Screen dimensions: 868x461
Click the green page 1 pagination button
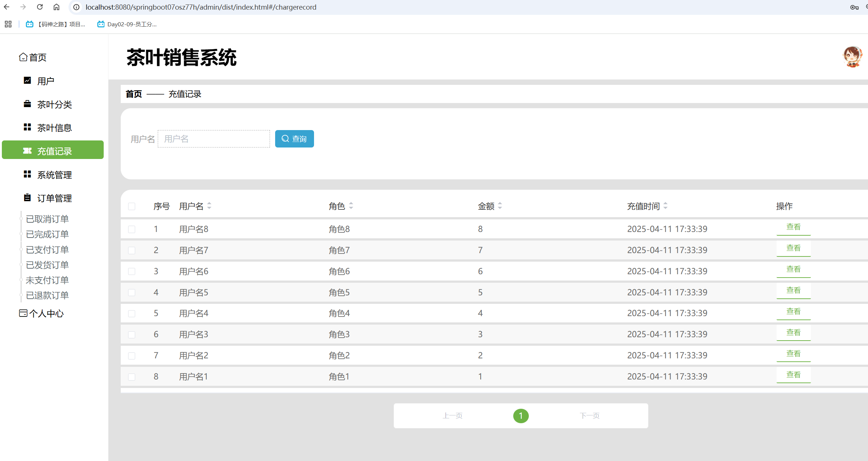pyautogui.click(x=521, y=416)
